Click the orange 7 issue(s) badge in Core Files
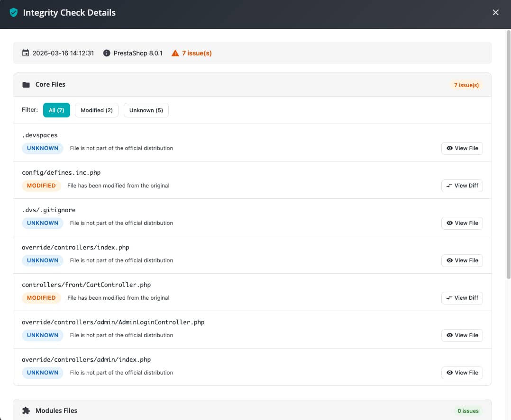 [466, 85]
